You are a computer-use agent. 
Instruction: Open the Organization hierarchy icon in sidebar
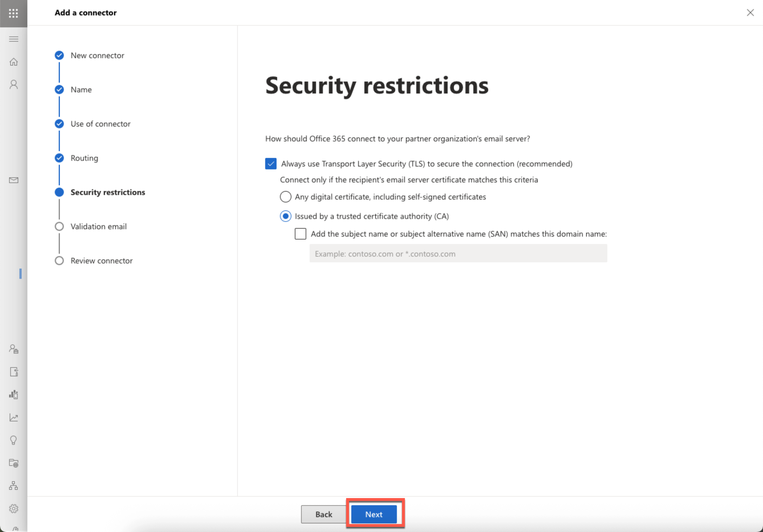14,486
